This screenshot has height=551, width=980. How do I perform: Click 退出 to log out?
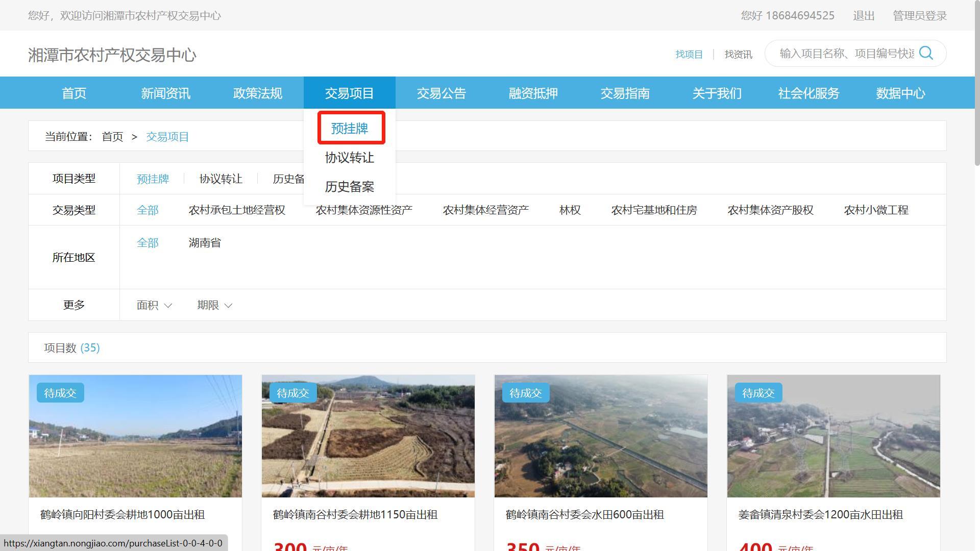tap(864, 16)
